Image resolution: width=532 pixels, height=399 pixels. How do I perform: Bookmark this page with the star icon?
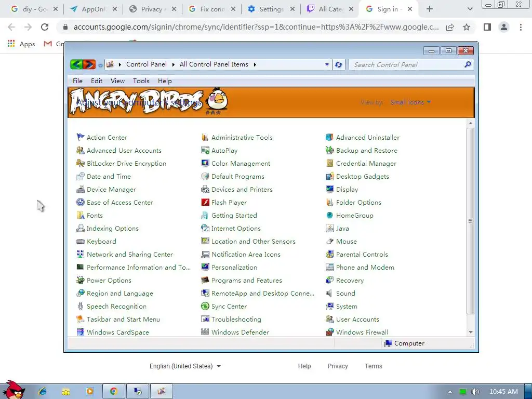tap(467, 27)
